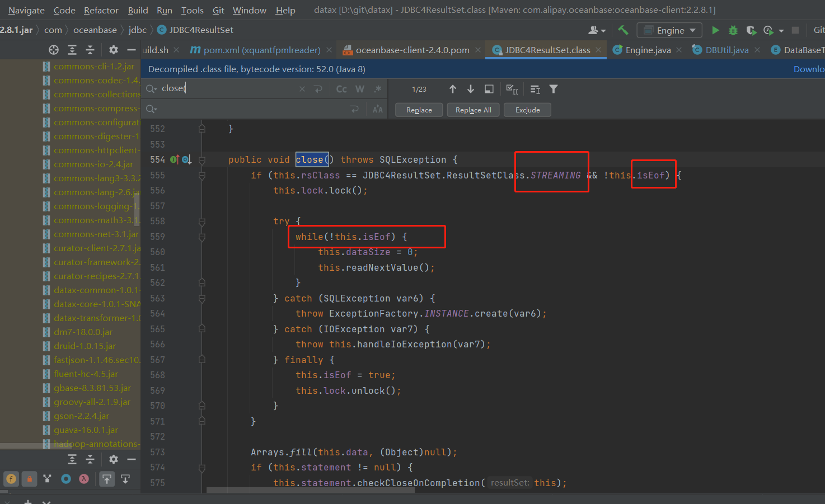Screen dimensions: 825x504
Task: Switch to the Engine.java tab
Action: [x=648, y=50]
